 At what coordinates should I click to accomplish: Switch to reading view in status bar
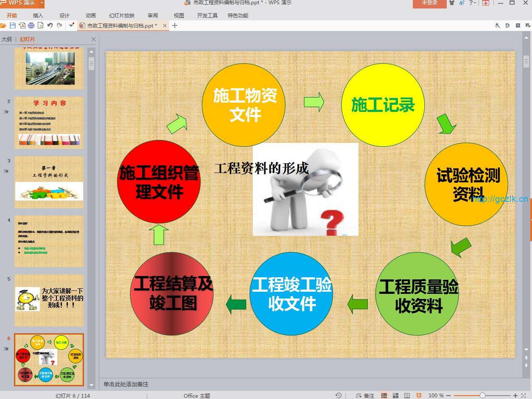pyautogui.click(x=407, y=396)
